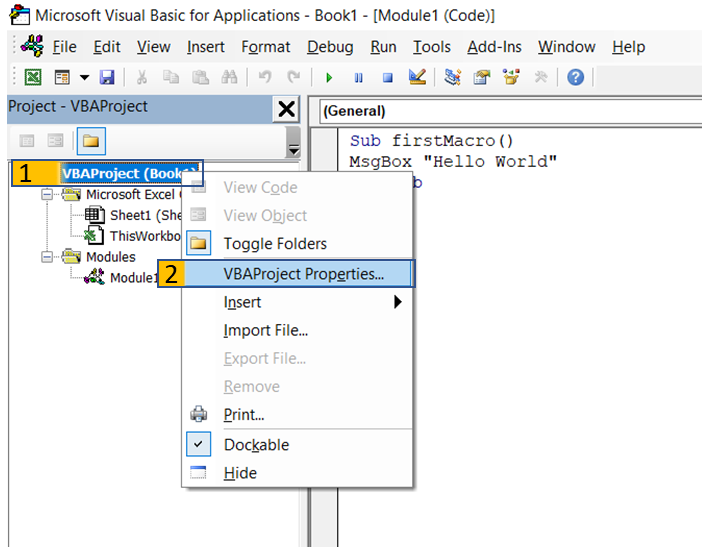The image size is (702, 547).
Task: Click the Paste clipboard icon
Action: coord(200,77)
